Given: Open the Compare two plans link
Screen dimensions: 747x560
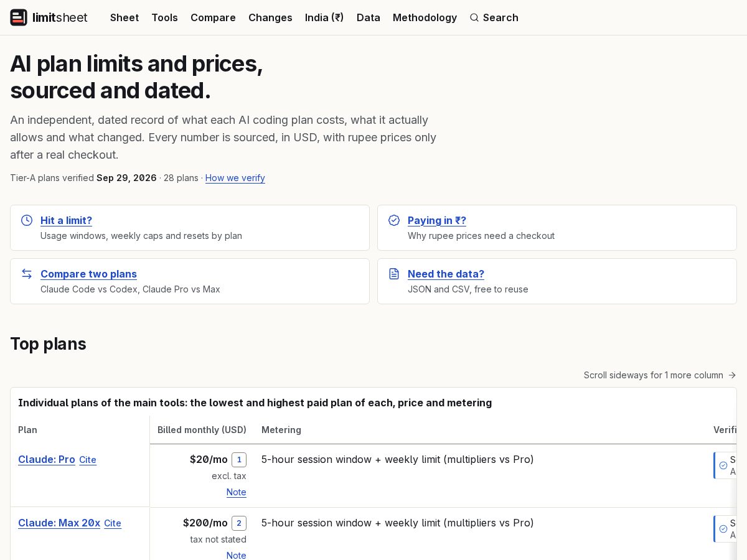Looking at the screenshot, I should click(88, 274).
